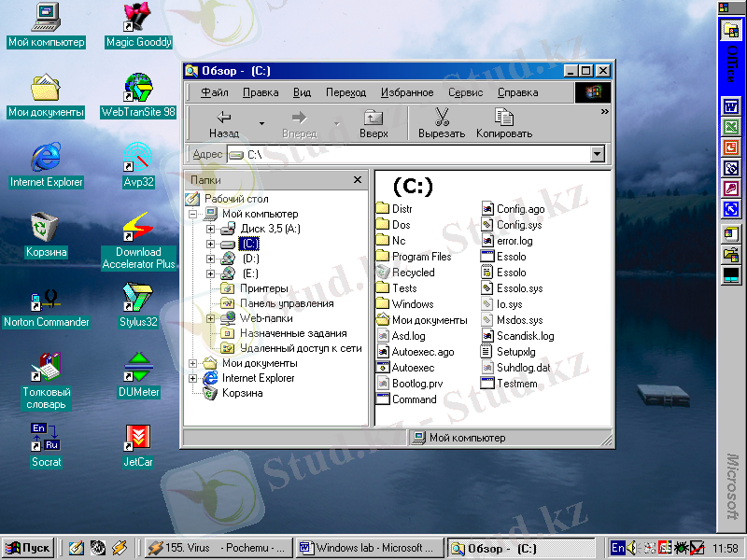
Task: Expand the (D:) drive tree node
Action: click(x=210, y=259)
